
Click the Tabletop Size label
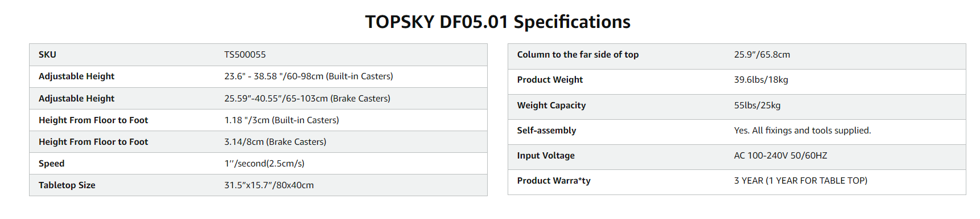pyautogui.click(x=67, y=185)
